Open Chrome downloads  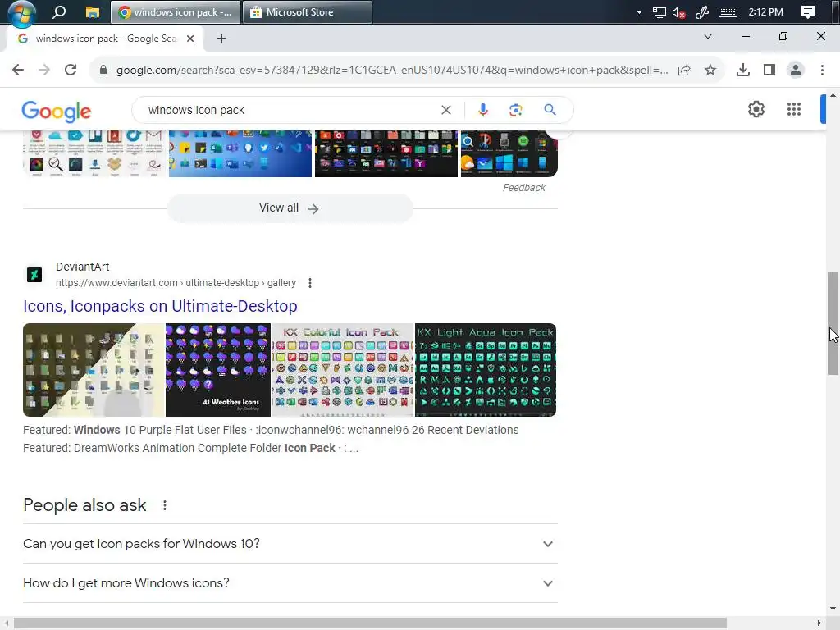tap(743, 70)
